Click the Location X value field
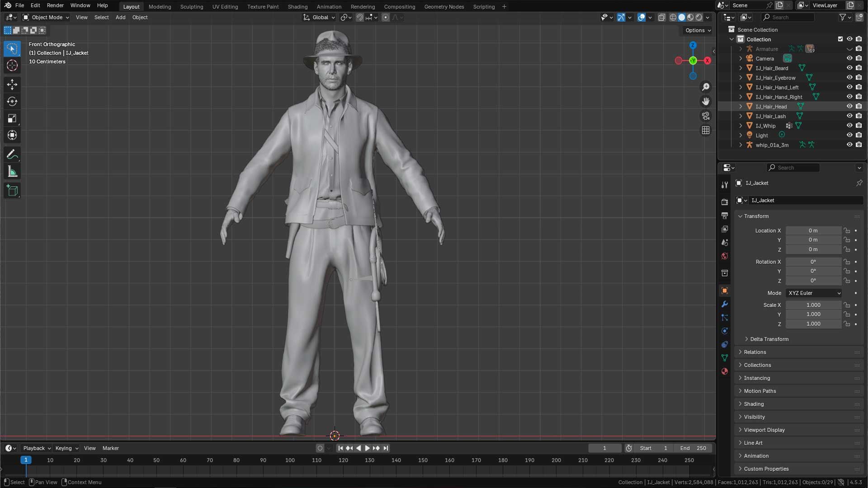 [x=813, y=230]
